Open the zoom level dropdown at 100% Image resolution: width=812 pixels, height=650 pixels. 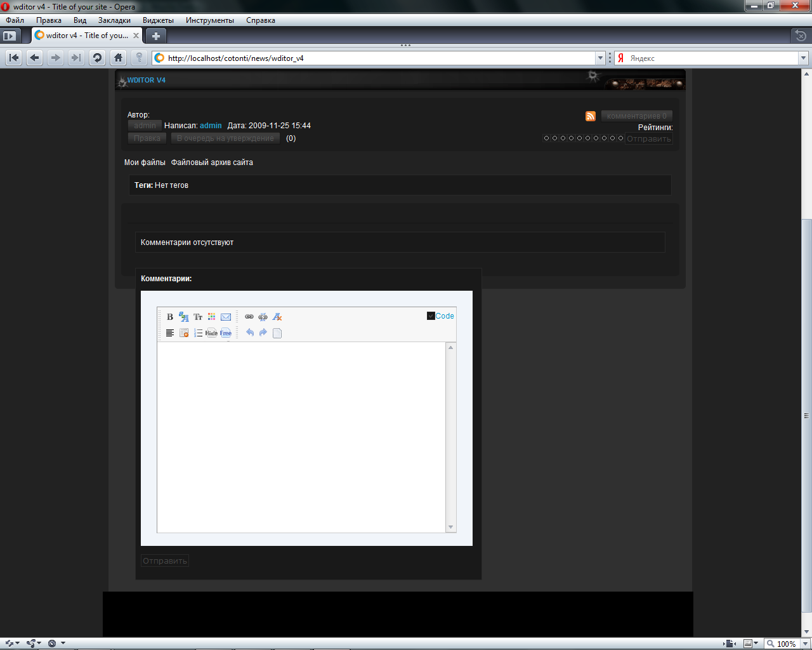tap(805, 644)
